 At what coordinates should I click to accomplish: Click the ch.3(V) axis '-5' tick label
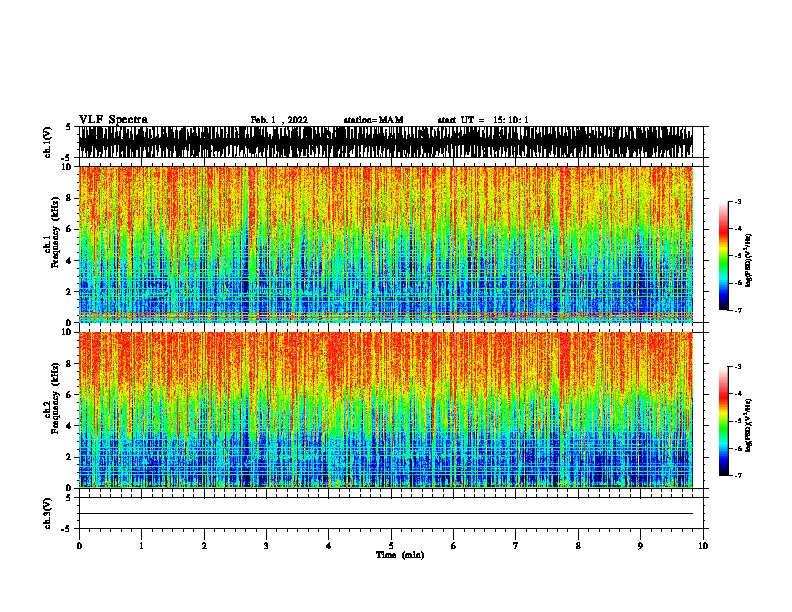coord(67,529)
